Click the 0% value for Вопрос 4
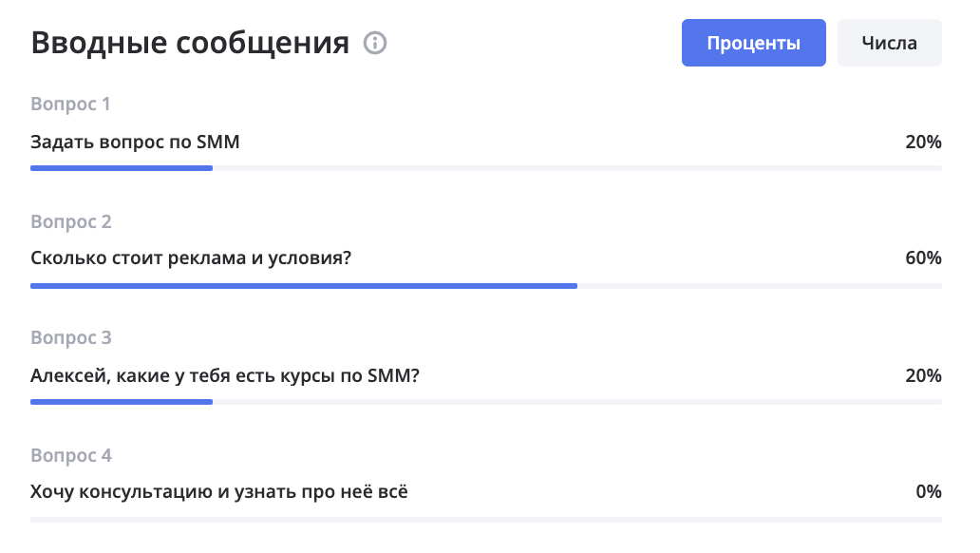Screen dimensions: 980x553 click(929, 491)
